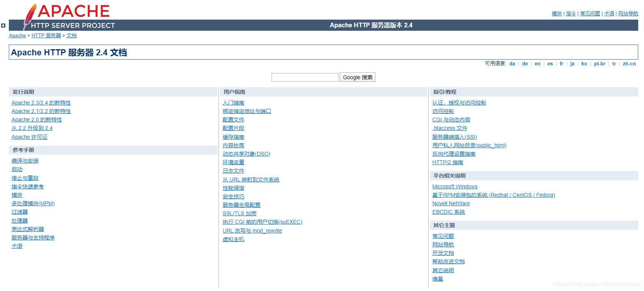The width and height of the screenshot is (644, 291).
Task: Switch language to zh-cn
Action: click(x=629, y=64)
